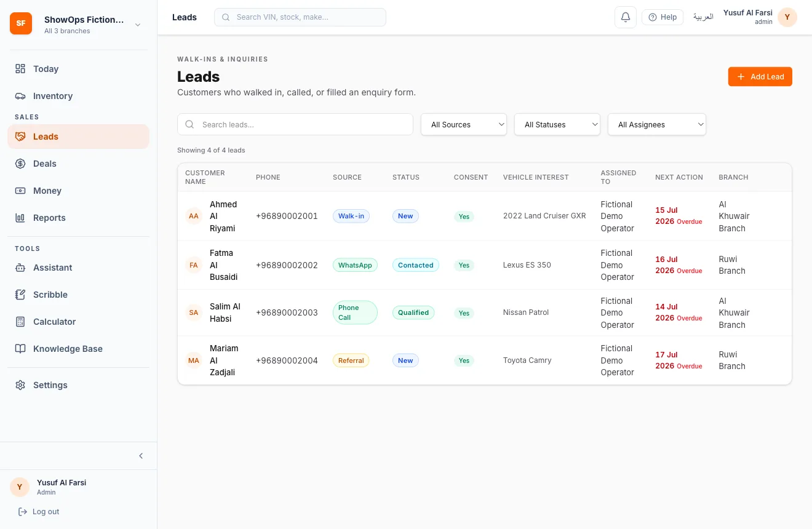Click the Today dashboard icon

20,69
